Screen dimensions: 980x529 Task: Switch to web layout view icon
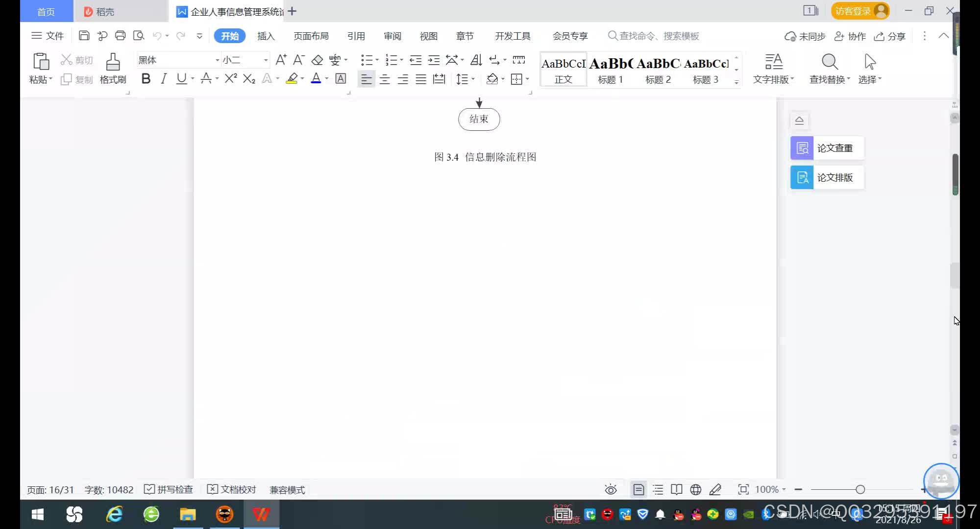pos(695,489)
